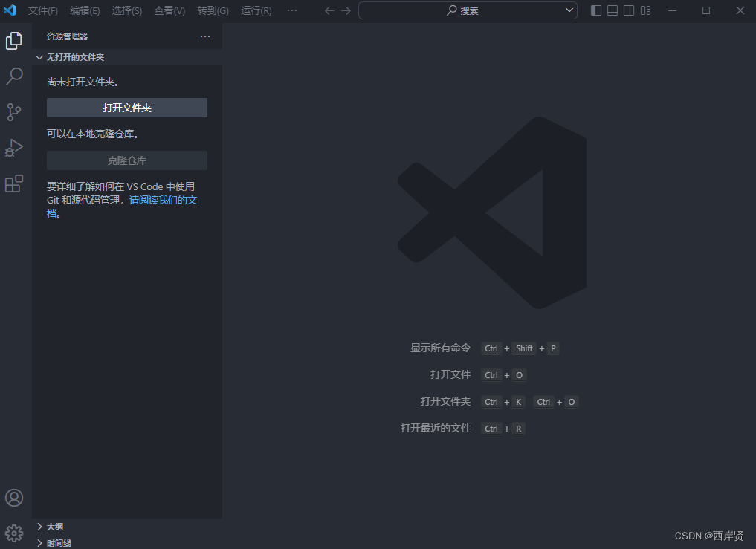Open the 选择(S) menu
This screenshot has height=549, width=756.
[x=127, y=10]
